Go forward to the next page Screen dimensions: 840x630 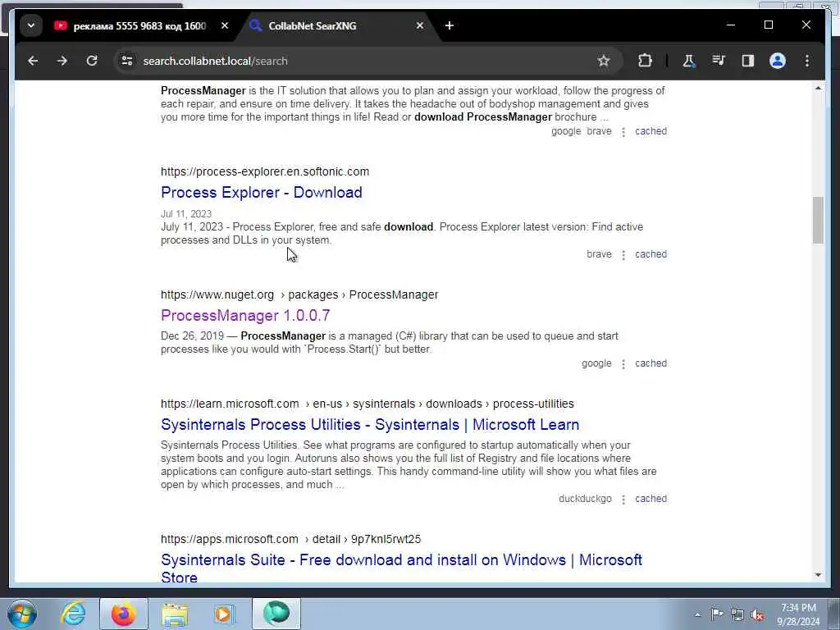(62, 61)
